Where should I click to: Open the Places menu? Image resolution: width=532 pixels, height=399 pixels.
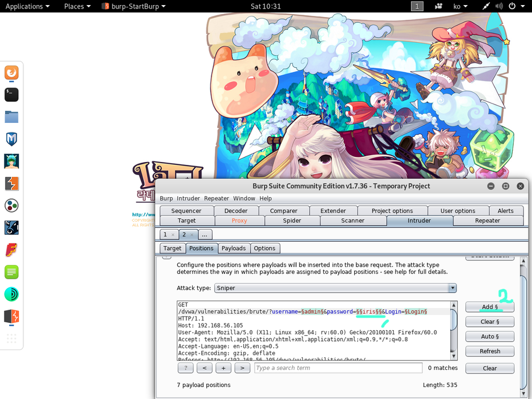(77, 6)
